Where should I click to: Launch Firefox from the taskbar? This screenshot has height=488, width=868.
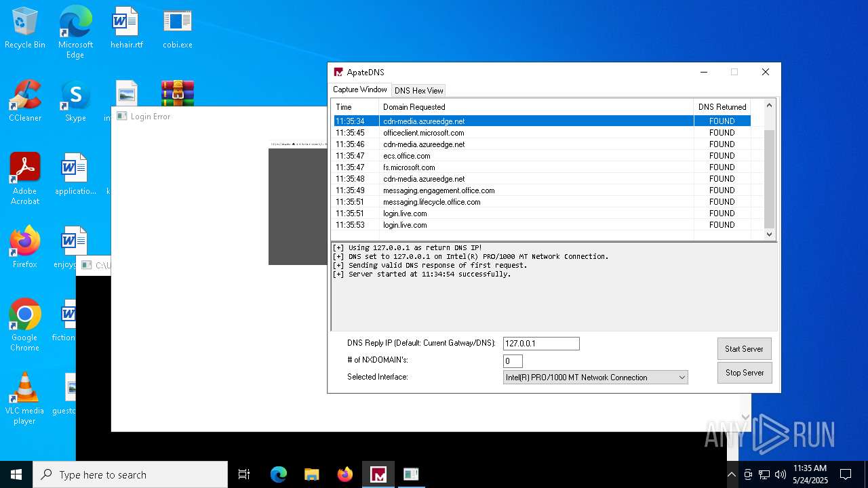point(344,474)
